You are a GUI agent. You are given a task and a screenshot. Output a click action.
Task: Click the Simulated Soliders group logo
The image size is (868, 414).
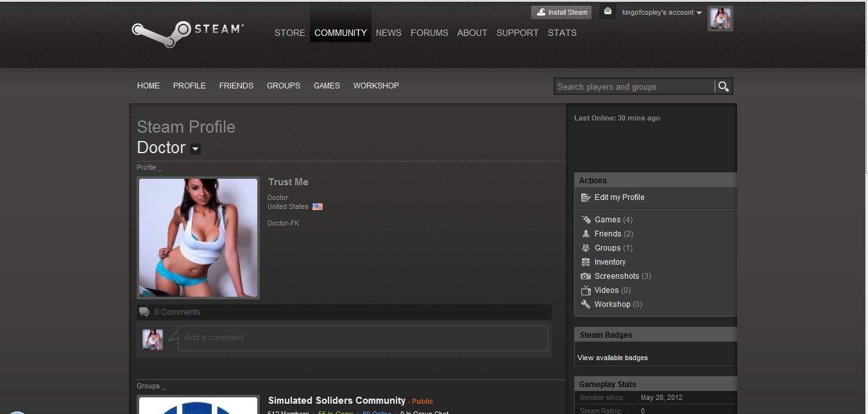[x=198, y=405]
